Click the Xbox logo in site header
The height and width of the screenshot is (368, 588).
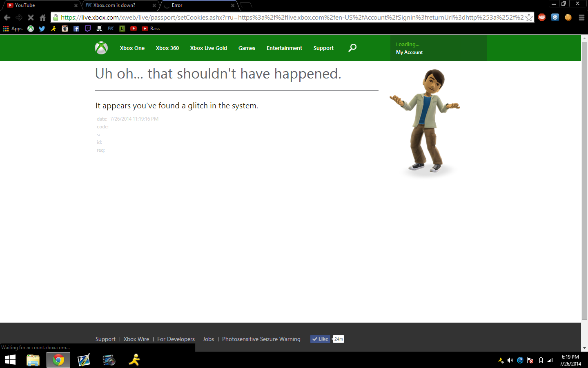101,48
